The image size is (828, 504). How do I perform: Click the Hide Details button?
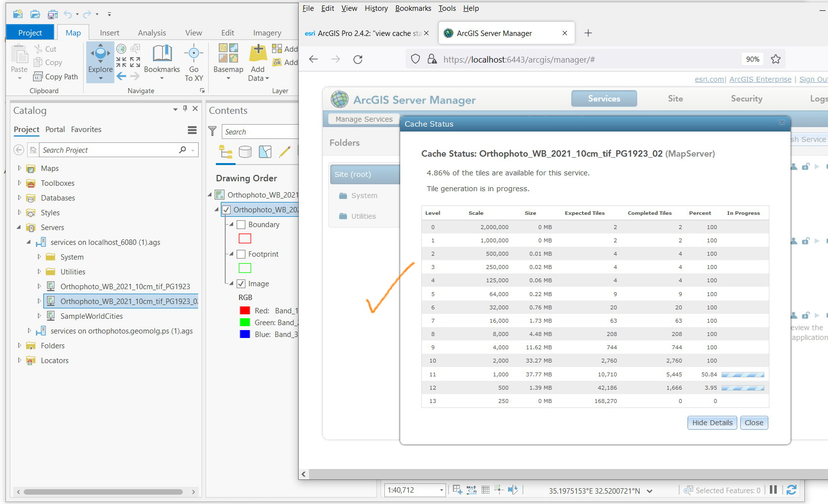712,422
